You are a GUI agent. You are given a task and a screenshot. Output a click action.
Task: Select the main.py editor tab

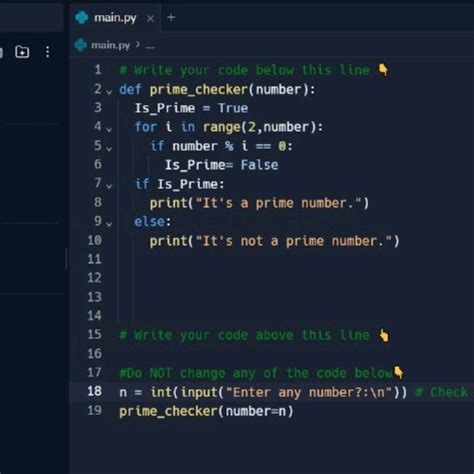pyautogui.click(x=115, y=18)
